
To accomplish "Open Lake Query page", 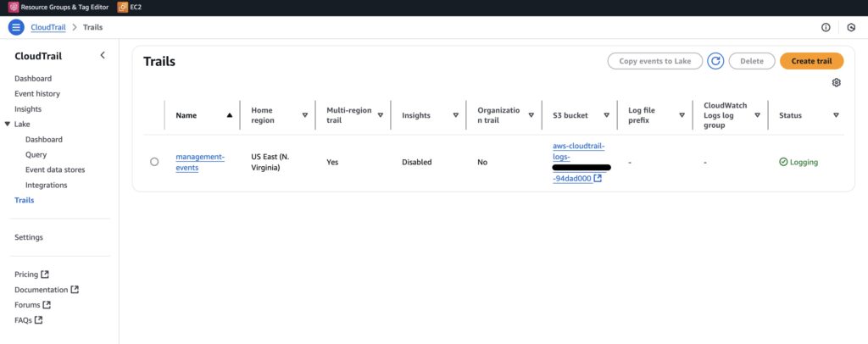I will (36, 155).
